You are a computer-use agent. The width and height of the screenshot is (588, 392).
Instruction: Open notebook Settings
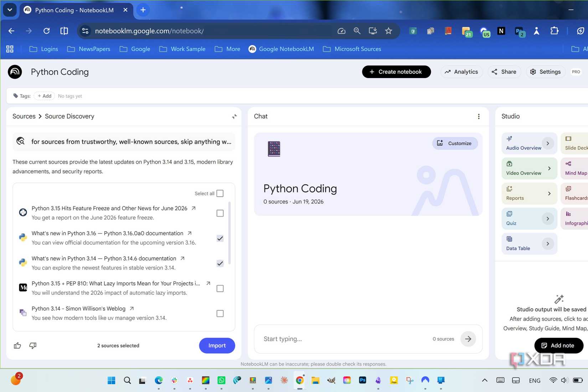545,72
